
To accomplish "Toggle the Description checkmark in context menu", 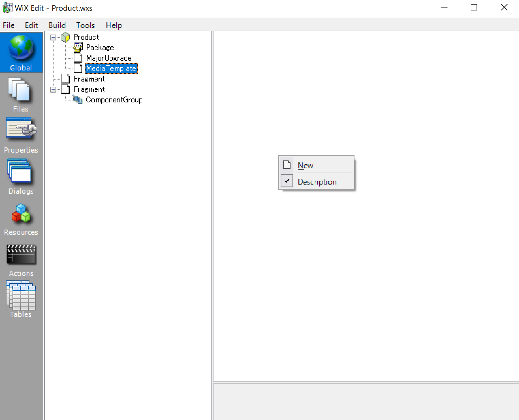I will click(x=287, y=181).
